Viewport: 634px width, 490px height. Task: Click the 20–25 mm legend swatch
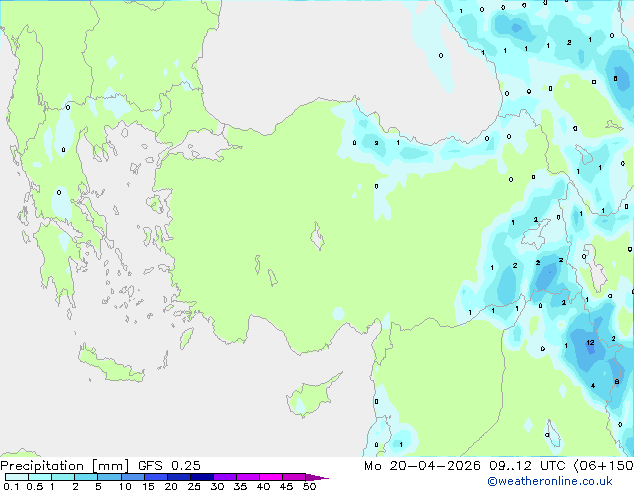click(179, 477)
